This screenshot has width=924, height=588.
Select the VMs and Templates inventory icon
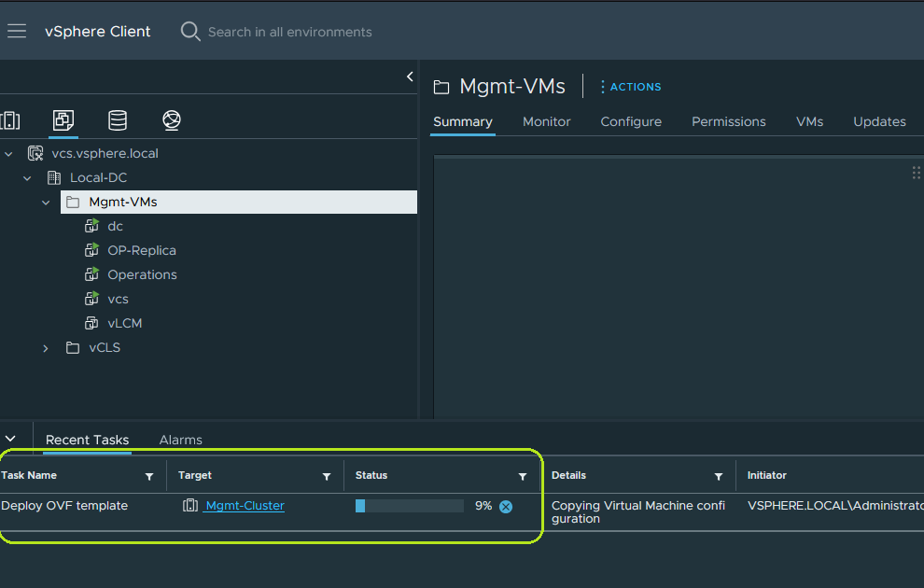point(63,120)
